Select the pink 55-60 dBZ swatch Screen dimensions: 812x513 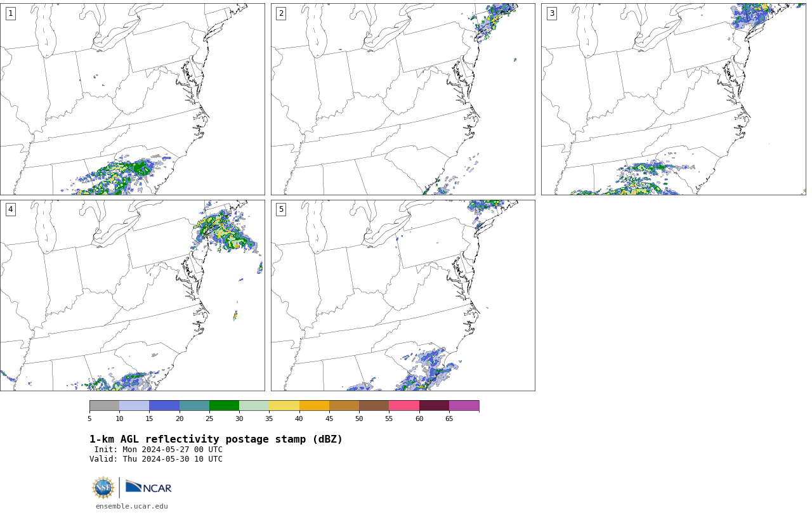(x=404, y=406)
